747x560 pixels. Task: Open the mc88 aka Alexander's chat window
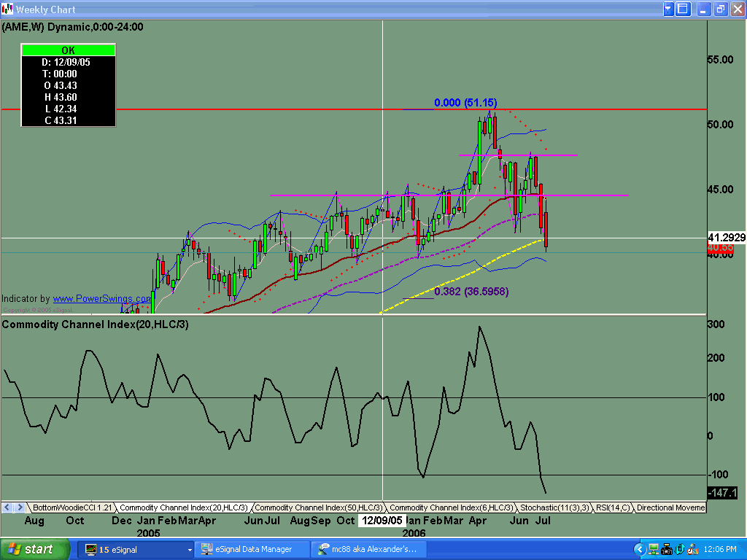pyautogui.click(x=368, y=550)
